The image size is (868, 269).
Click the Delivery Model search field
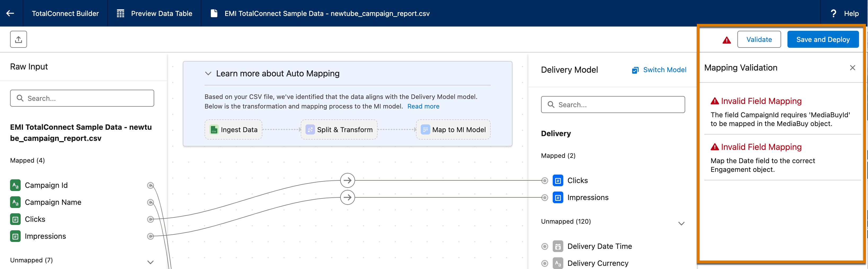click(613, 105)
